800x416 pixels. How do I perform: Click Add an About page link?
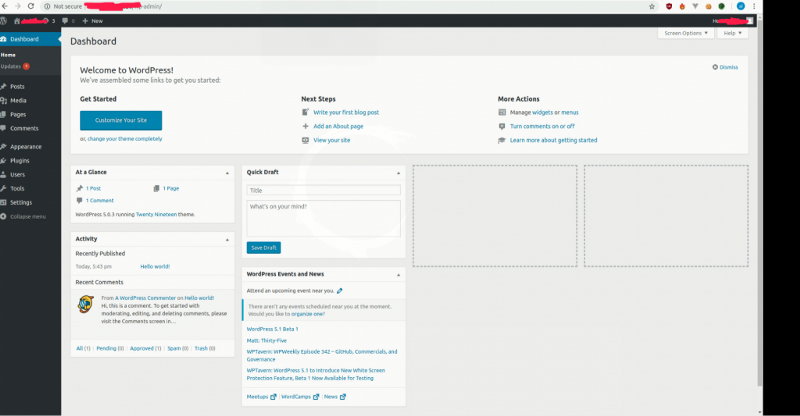[338, 126]
